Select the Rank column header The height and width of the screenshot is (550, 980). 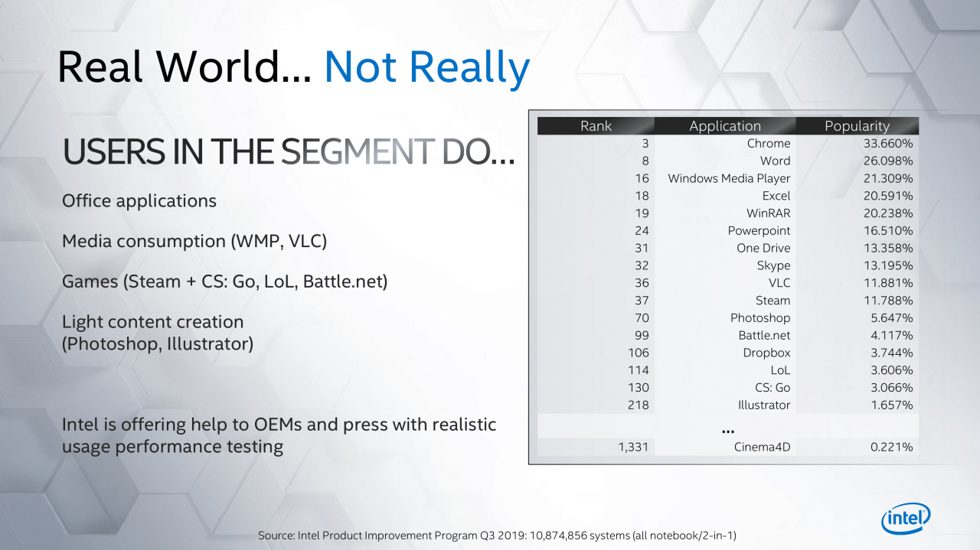[x=596, y=126]
